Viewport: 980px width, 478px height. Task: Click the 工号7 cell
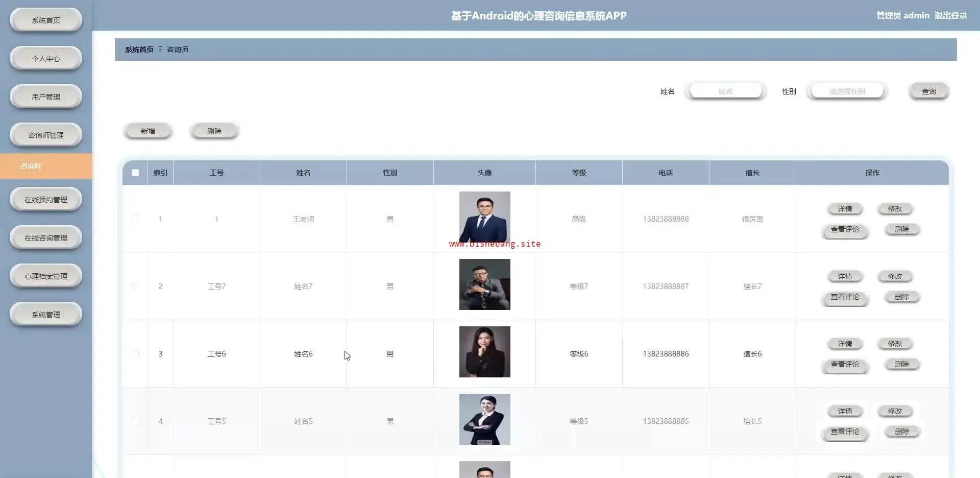(216, 286)
